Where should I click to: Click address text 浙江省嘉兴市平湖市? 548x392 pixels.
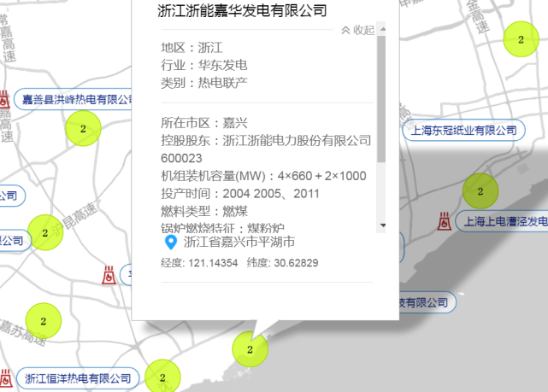[x=239, y=242]
